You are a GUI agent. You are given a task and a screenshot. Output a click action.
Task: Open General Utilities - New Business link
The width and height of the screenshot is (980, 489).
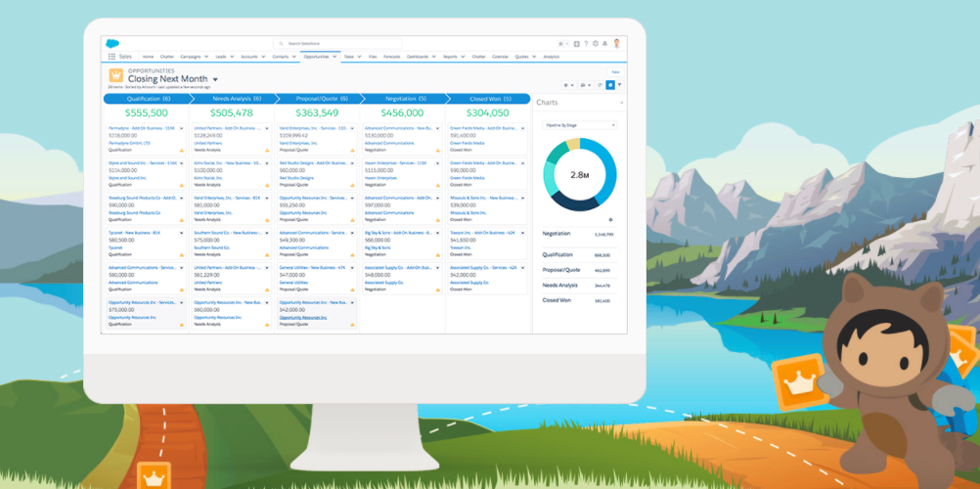[x=313, y=267]
